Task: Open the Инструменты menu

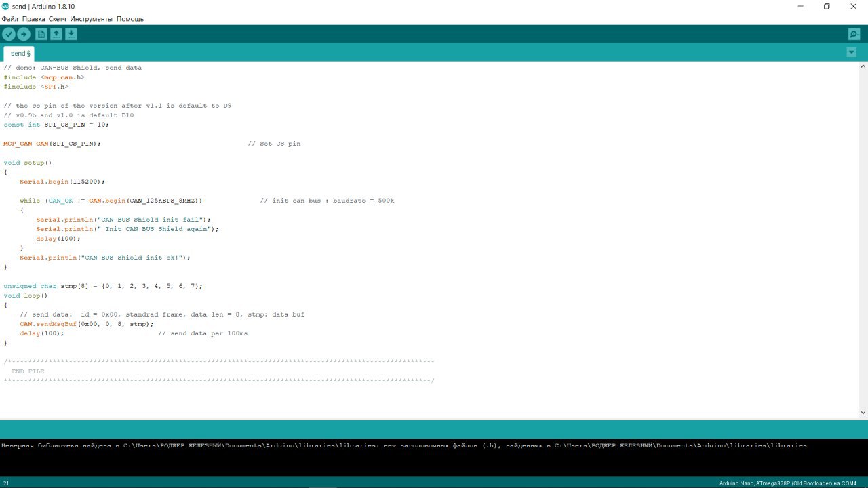Action: pos(91,19)
